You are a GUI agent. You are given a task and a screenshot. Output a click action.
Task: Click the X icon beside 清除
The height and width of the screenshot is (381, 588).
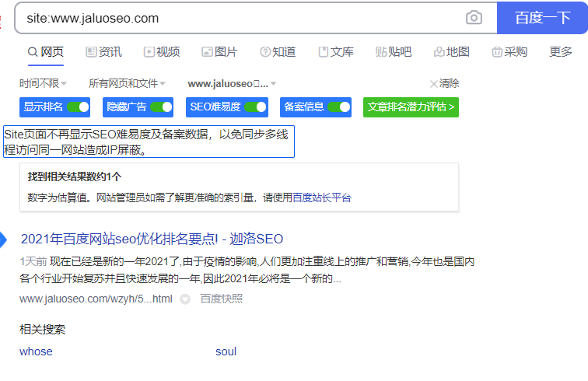click(433, 84)
